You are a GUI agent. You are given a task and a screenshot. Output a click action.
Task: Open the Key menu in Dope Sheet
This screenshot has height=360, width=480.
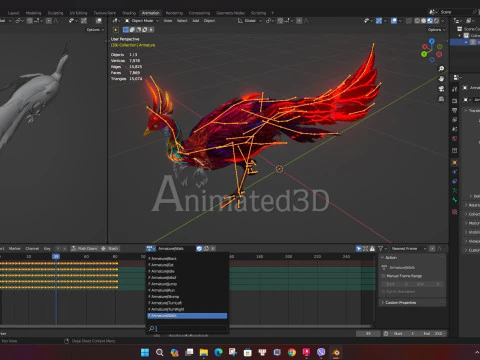[x=47, y=248]
